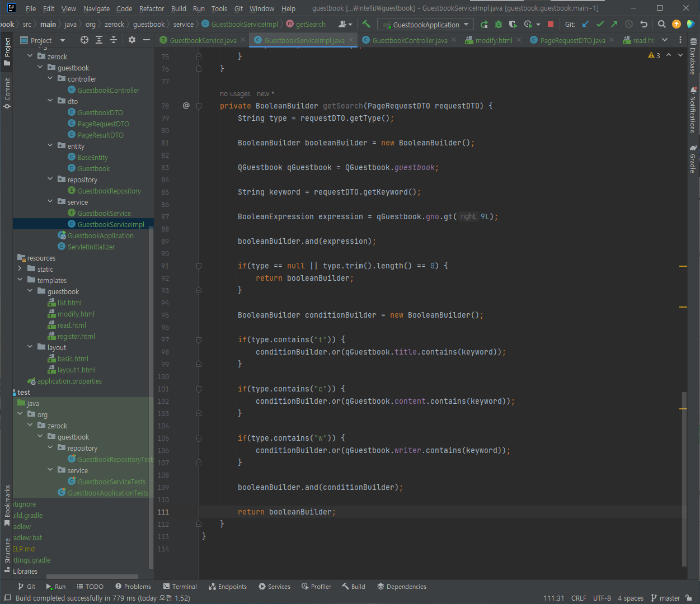Open the Tools menu
Screen dimensions: 700x604
(219, 8)
